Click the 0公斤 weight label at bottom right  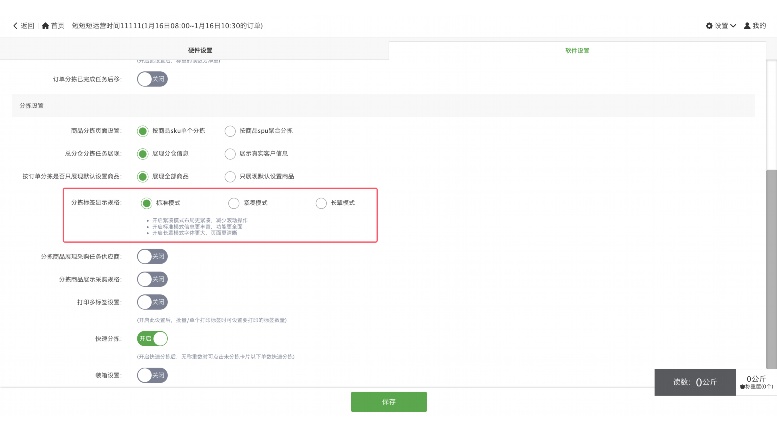point(756,379)
